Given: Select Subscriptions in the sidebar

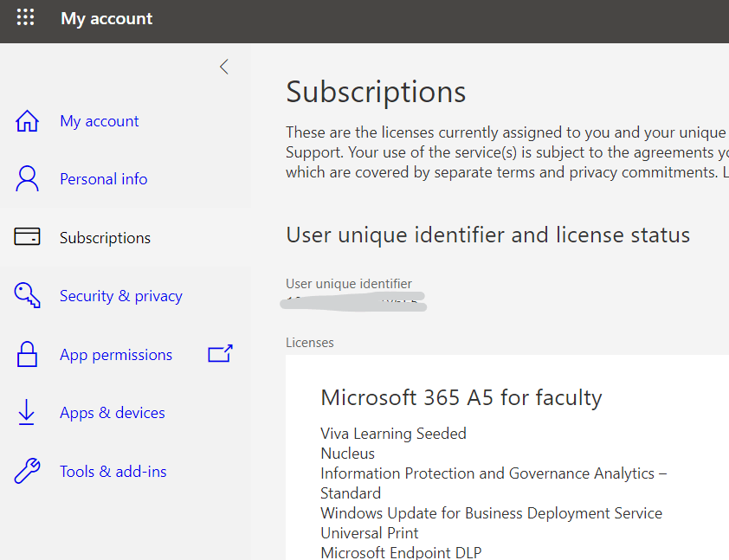Looking at the screenshot, I should pos(105,238).
